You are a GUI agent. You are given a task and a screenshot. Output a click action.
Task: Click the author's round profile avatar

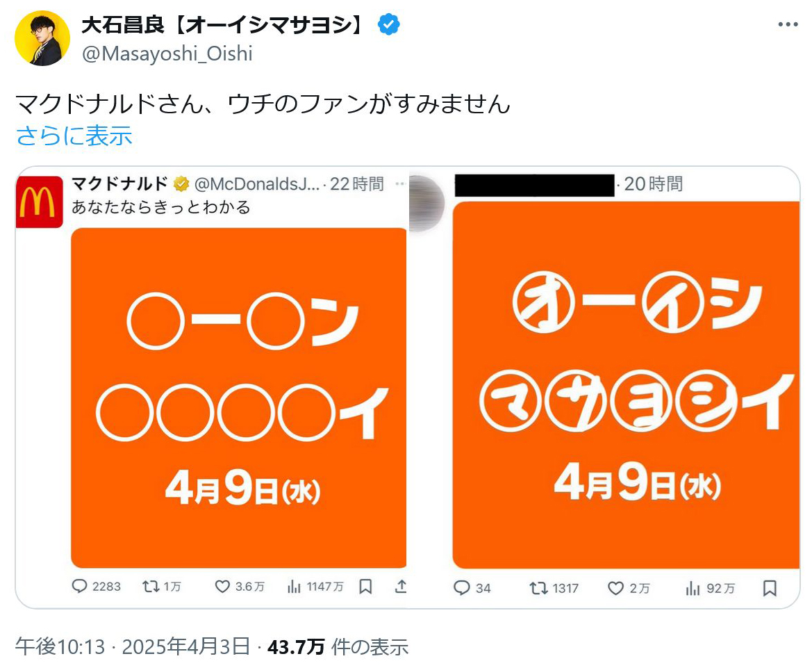42,38
